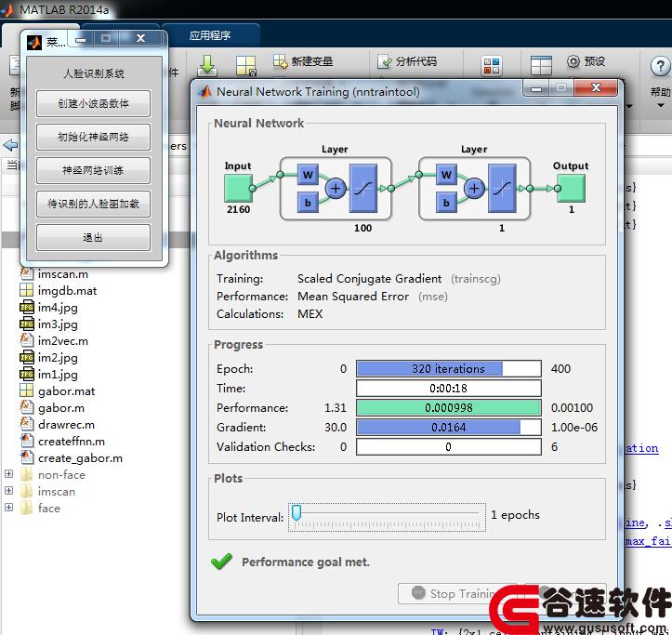Click the layout panels icon

pos(541,66)
